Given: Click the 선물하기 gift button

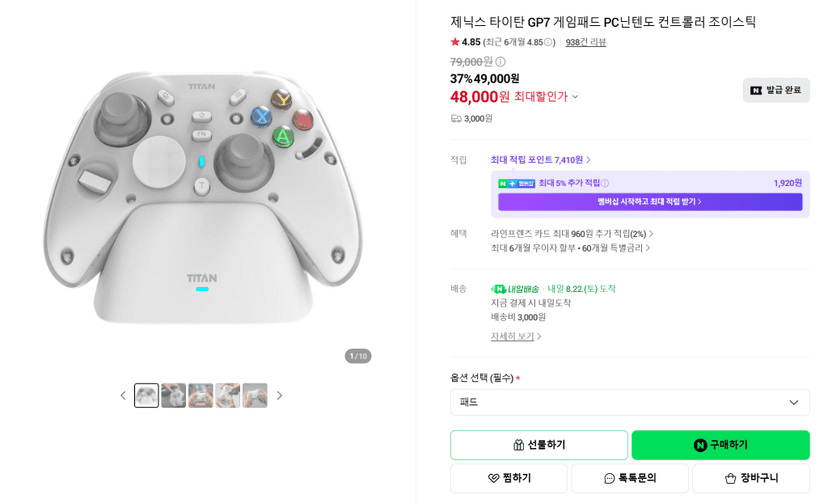Looking at the screenshot, I should [x=539, y=445].
